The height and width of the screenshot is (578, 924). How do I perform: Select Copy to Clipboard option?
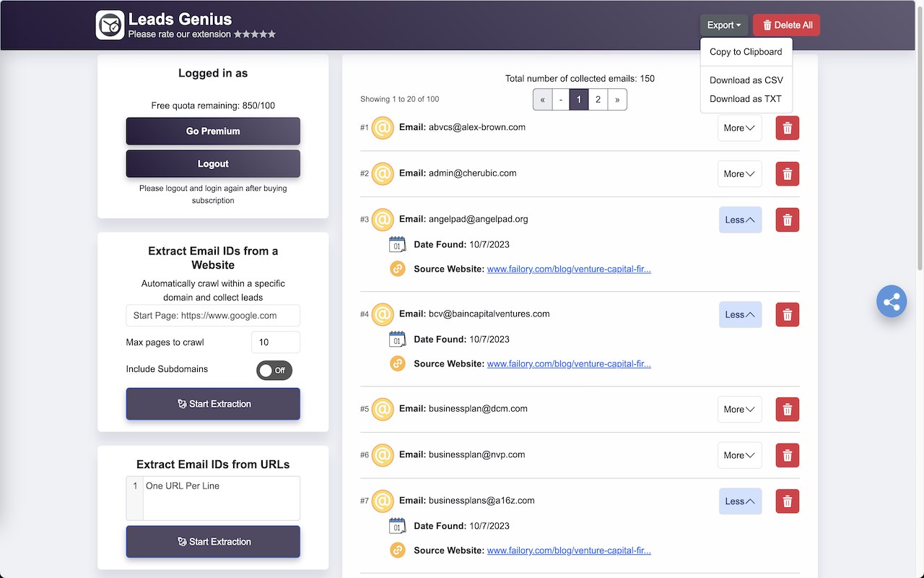pos(746,52)
